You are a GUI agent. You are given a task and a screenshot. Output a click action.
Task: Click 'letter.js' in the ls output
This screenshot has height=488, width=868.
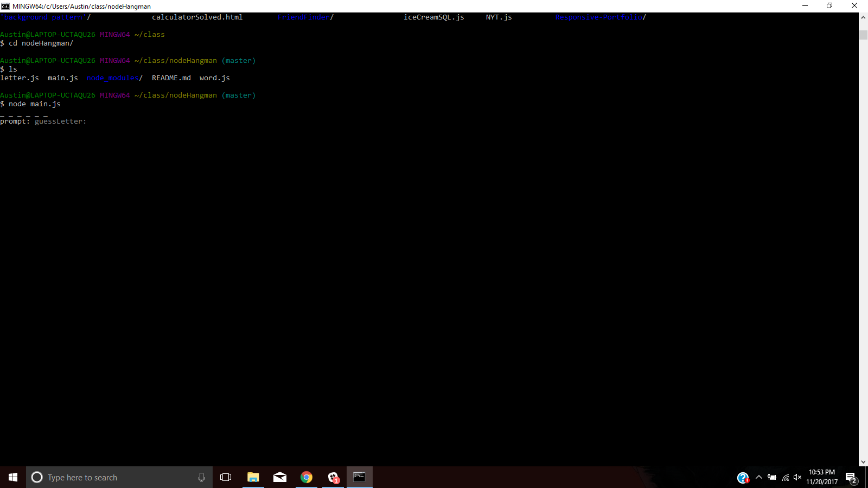click(20, 78)
